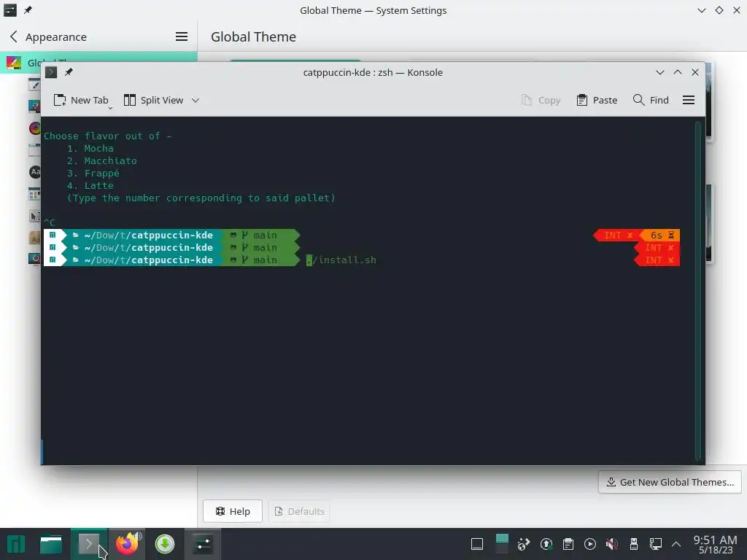This screenshot has width=747, height=560.
Task: Click the Show Desktop tray icon
Action: pyautogui.click(x=477, y=544)
